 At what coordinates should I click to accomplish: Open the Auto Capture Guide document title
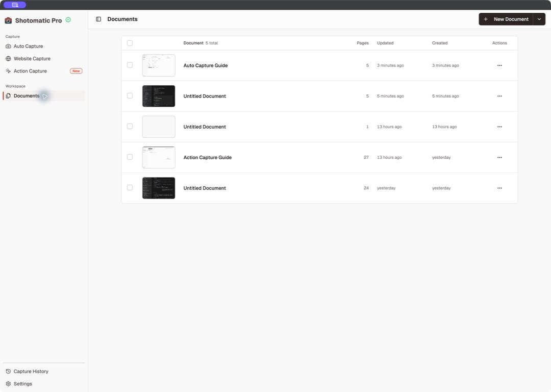206,65
